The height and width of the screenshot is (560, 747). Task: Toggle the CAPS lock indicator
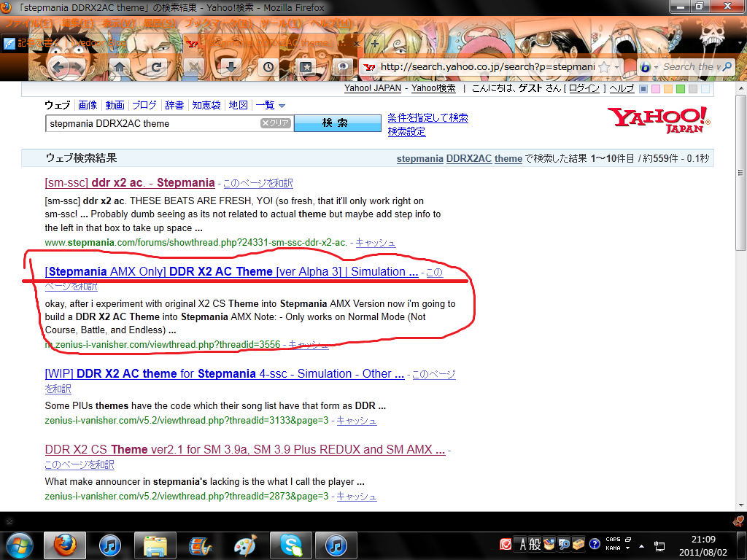(613, 540)
